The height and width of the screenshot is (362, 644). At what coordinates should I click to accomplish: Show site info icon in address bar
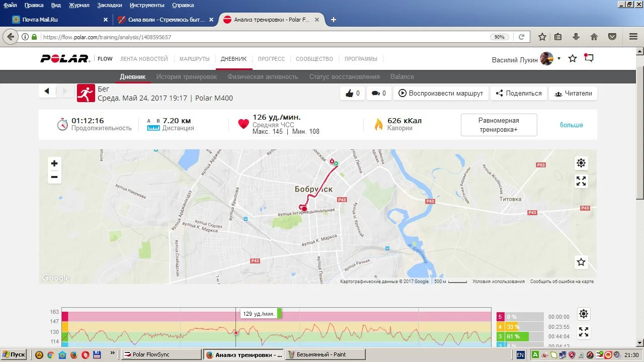pos(25,37)
